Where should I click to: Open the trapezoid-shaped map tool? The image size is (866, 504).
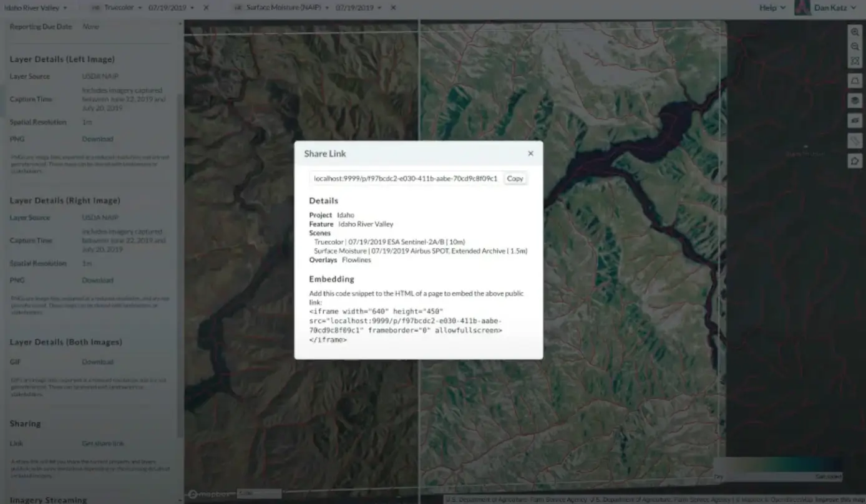[855, 80]
